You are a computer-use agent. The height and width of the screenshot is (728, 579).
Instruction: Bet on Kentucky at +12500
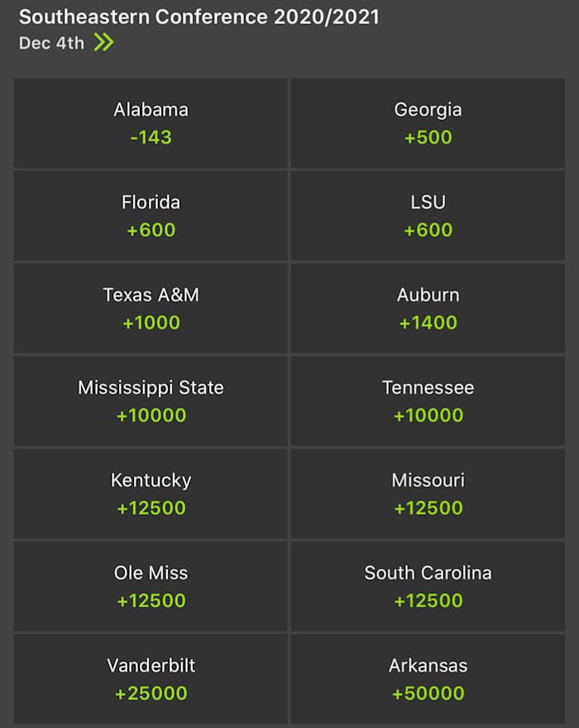(x=151, y=493)
